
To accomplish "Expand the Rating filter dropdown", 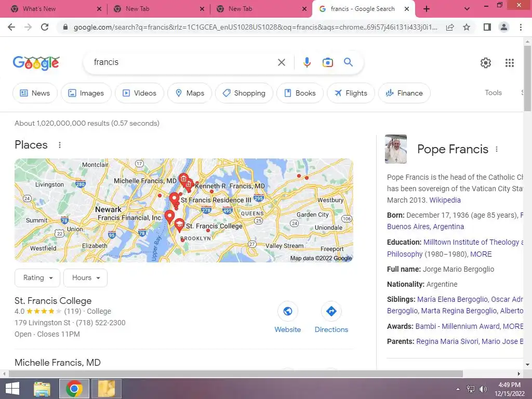I will (37, 278).
